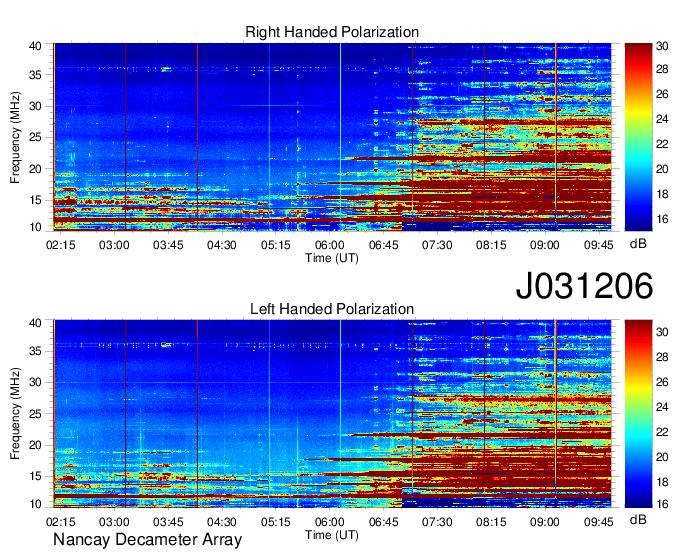Click "Time (UT)" label under the left-handed plot
Image resolution: width=680 pixels, height=552 pixels.
332,535
